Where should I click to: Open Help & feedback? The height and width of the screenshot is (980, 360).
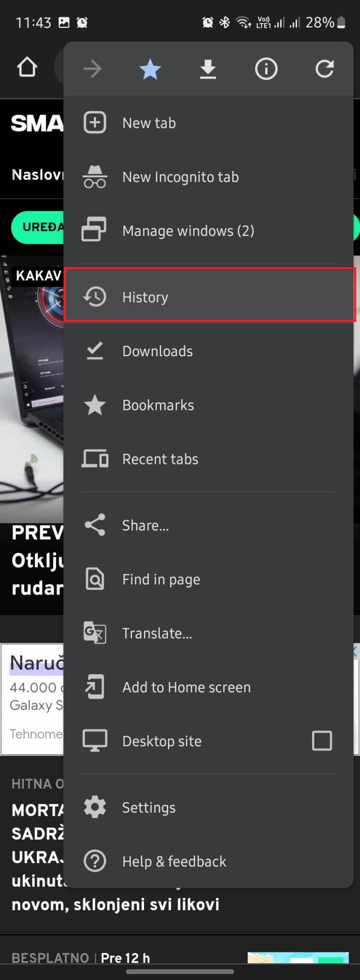tap(208, 861)
